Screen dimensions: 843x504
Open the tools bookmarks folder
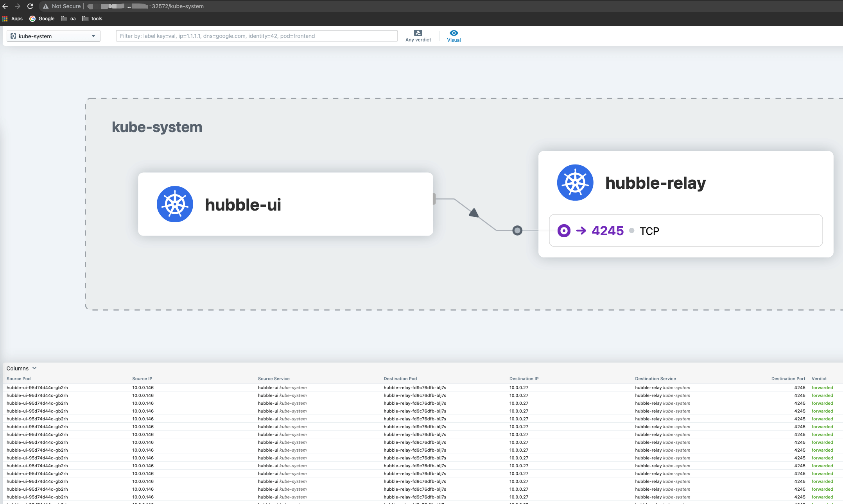coord(92,19)
